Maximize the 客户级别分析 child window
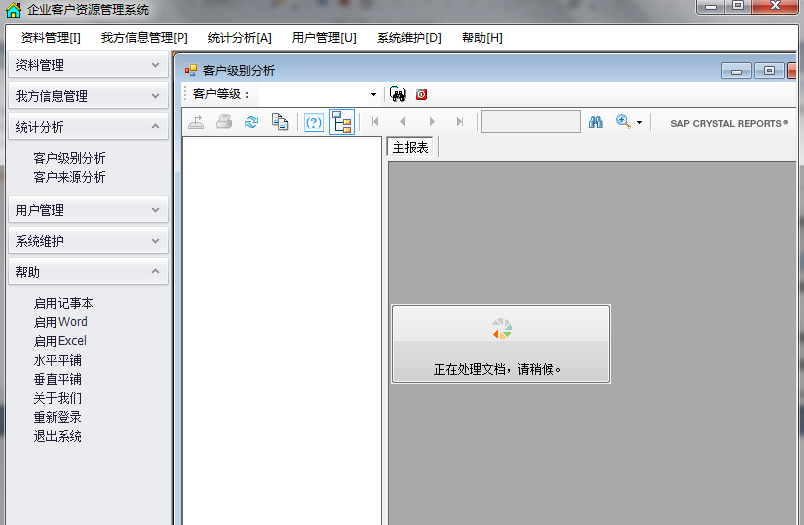804x525 pixels. [769, 71]
